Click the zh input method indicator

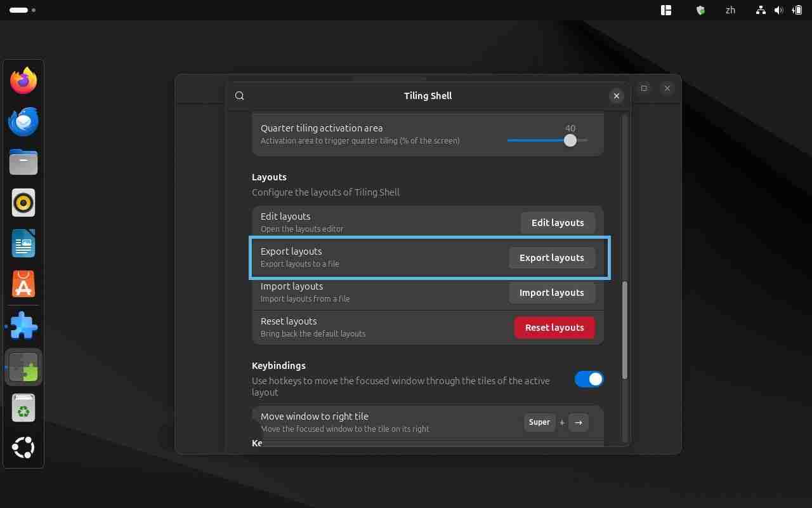tap(730, 10)
